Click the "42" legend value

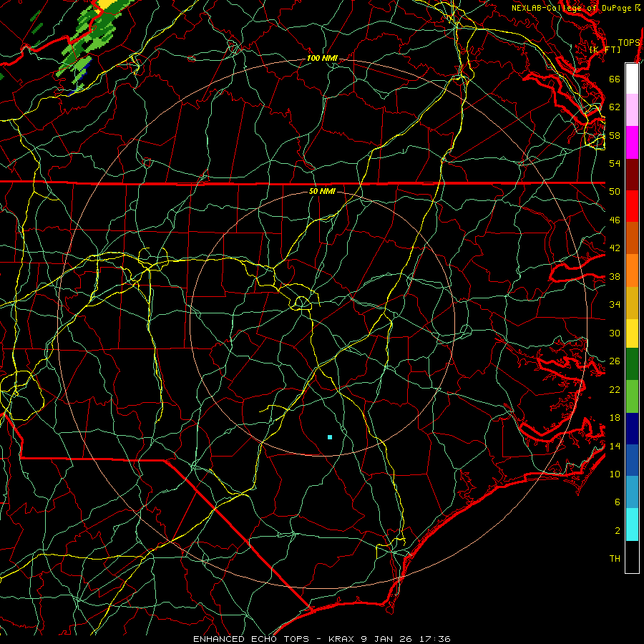coord(615,248)
